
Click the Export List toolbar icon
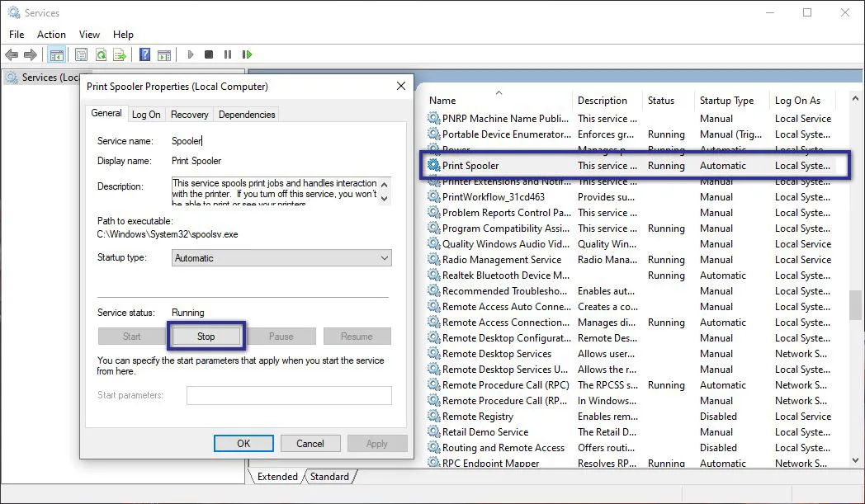pyautogui.click(x=118, y=54)
